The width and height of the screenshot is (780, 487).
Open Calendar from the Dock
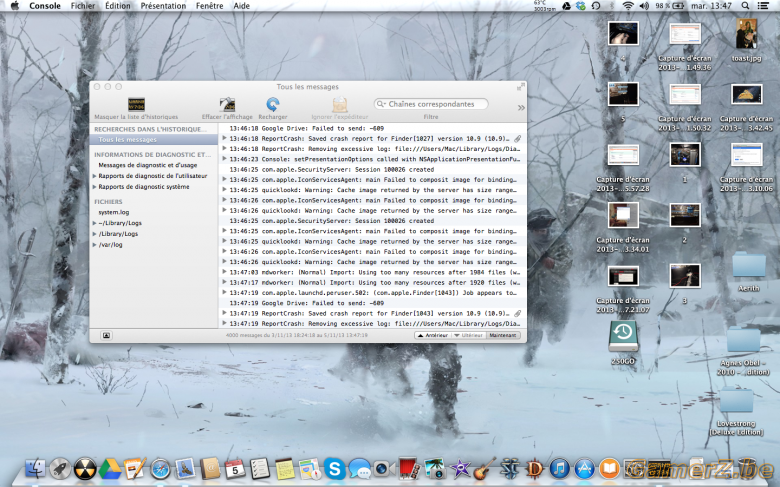click(x=235, y=469)
